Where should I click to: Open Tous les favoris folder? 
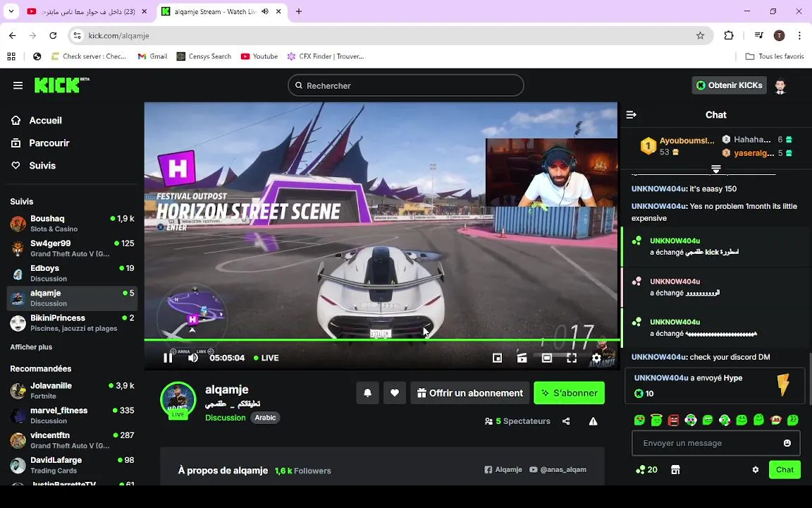(x=775, y=56)
